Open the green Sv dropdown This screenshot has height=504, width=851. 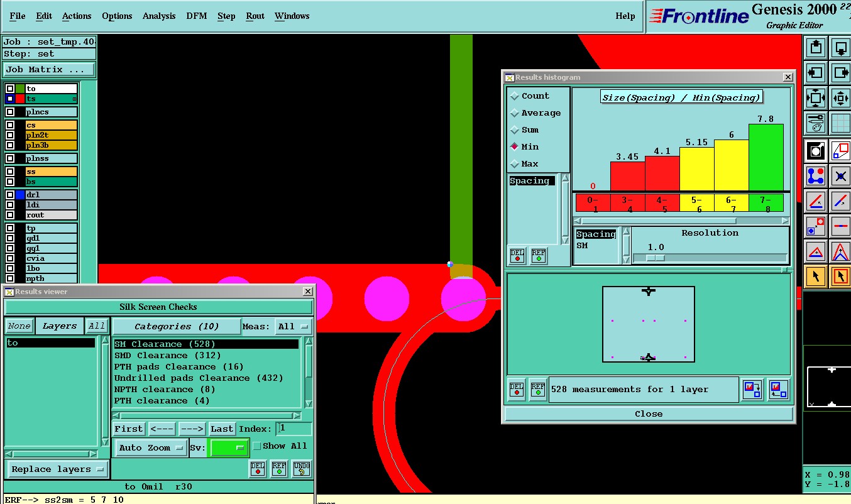[229, 448]
